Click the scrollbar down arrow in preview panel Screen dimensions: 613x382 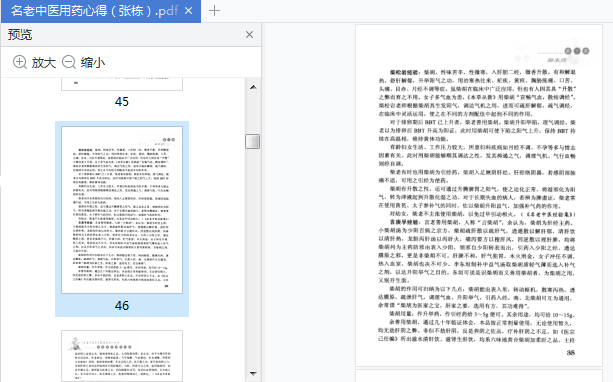(253, 374)
